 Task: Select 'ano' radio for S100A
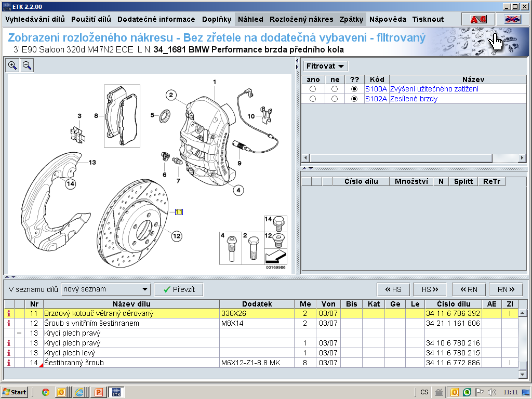pos(313,89)
